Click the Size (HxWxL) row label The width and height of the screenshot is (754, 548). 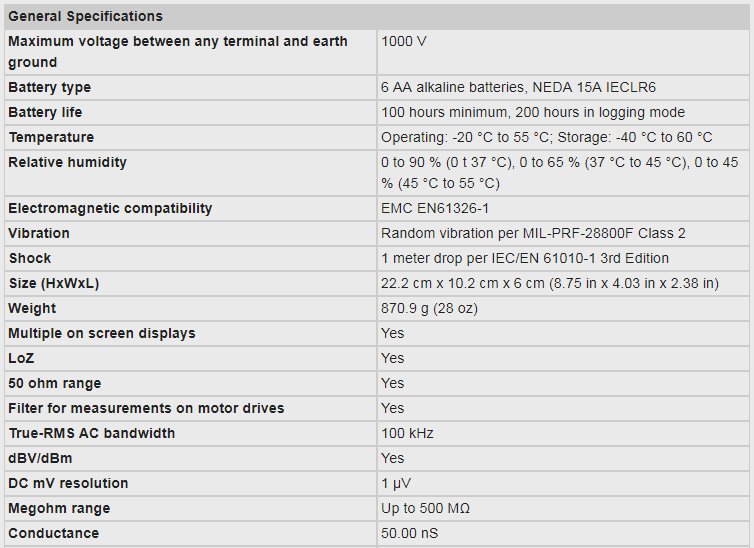tap(53, 283)
